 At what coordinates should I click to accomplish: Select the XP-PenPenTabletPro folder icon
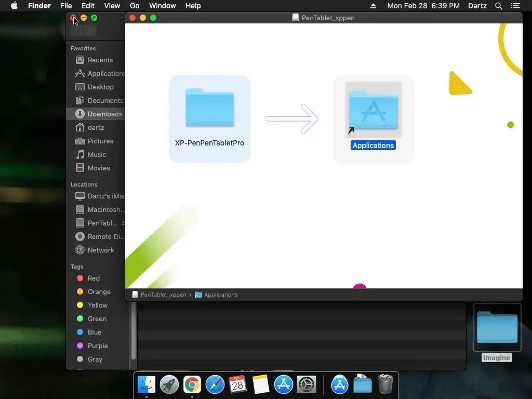coord(210,108)
